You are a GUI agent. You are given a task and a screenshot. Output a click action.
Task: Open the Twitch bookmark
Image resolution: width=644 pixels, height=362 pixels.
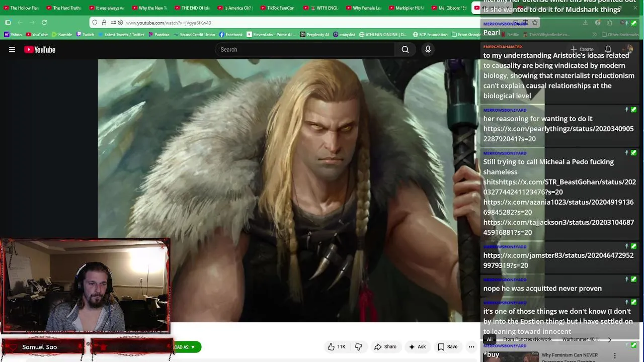[85, 35]
